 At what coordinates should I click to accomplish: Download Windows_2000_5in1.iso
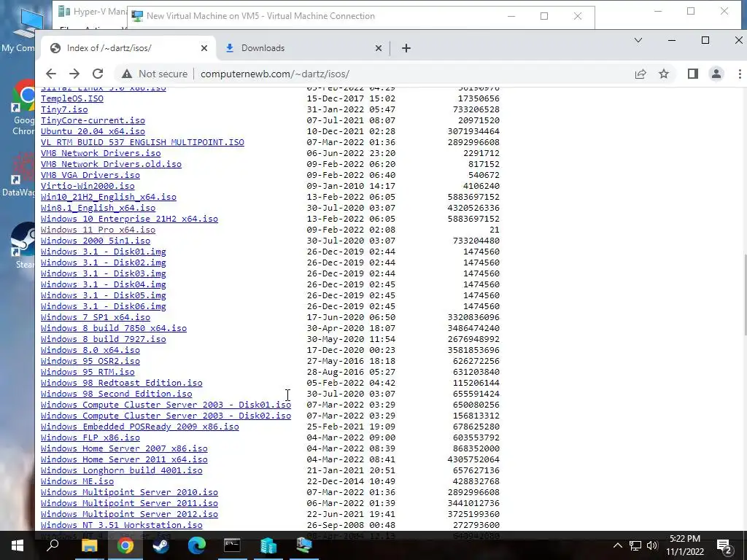[96, 241]
